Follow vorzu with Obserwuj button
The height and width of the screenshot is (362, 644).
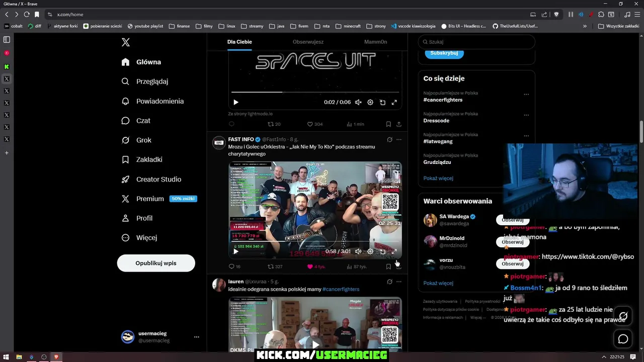click(x=513, y=263)
